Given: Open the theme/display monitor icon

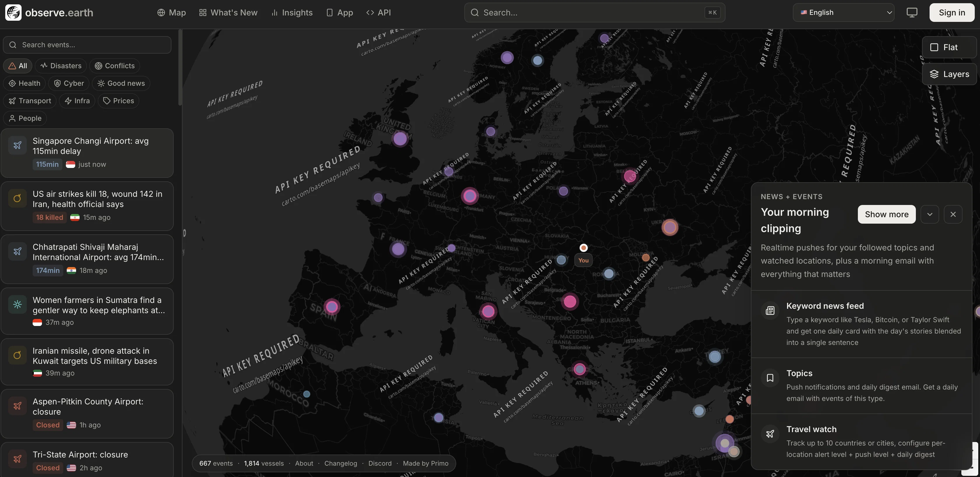Looking at the screenshot, I should (x=911, y=13).
